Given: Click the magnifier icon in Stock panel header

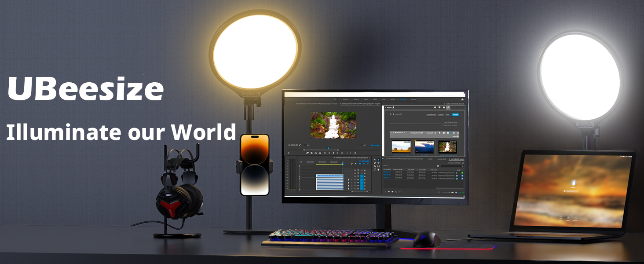Looking at the screenshot, I should click(448, 107).
